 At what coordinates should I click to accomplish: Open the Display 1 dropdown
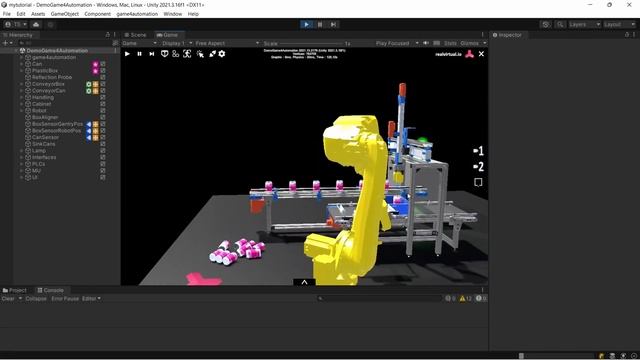click(x=177, y=43)
